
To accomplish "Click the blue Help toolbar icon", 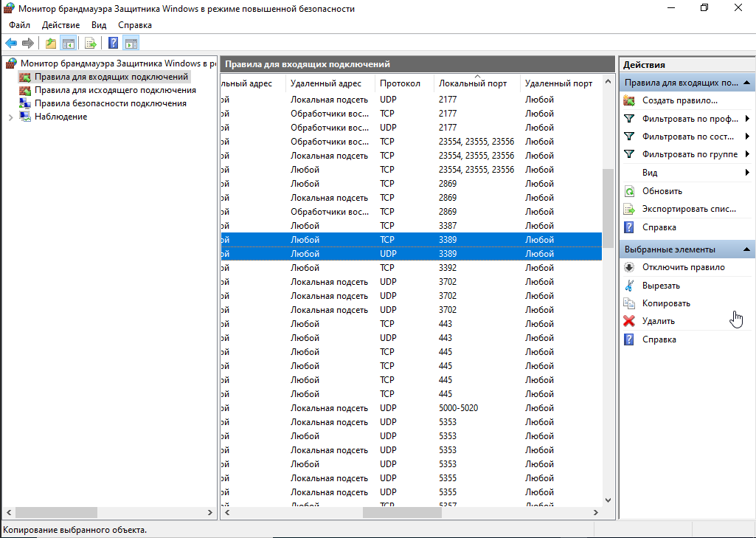I will pos(114,44).
